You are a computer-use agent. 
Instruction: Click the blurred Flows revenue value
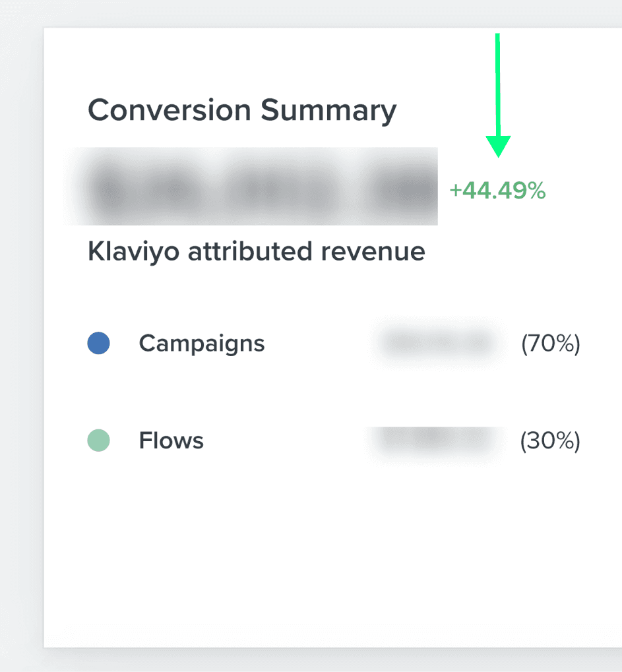[x=437, y=439]
